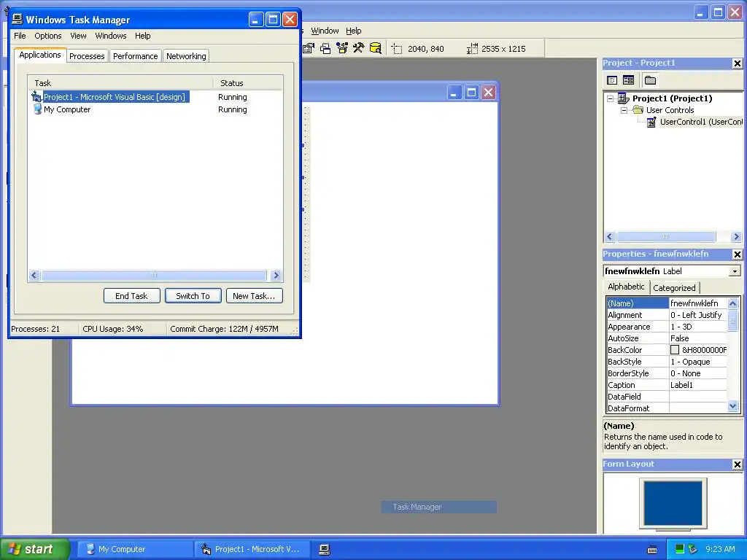Click the UserControl1 designer icon in tree

pyautogui.click(x=651, y=122)
